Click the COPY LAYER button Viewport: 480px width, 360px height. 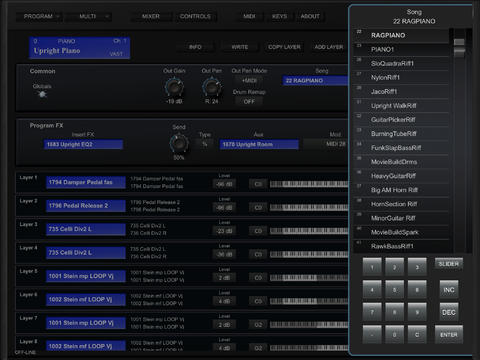(x=284, y=47)
